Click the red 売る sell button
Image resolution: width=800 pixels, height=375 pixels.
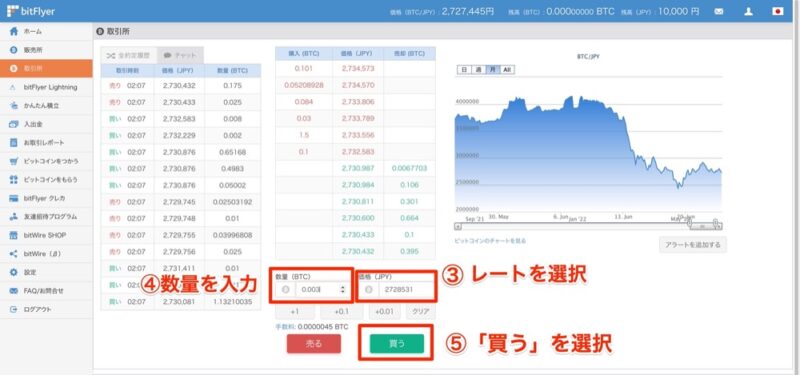pyautogui.click(x=314, y=344)
